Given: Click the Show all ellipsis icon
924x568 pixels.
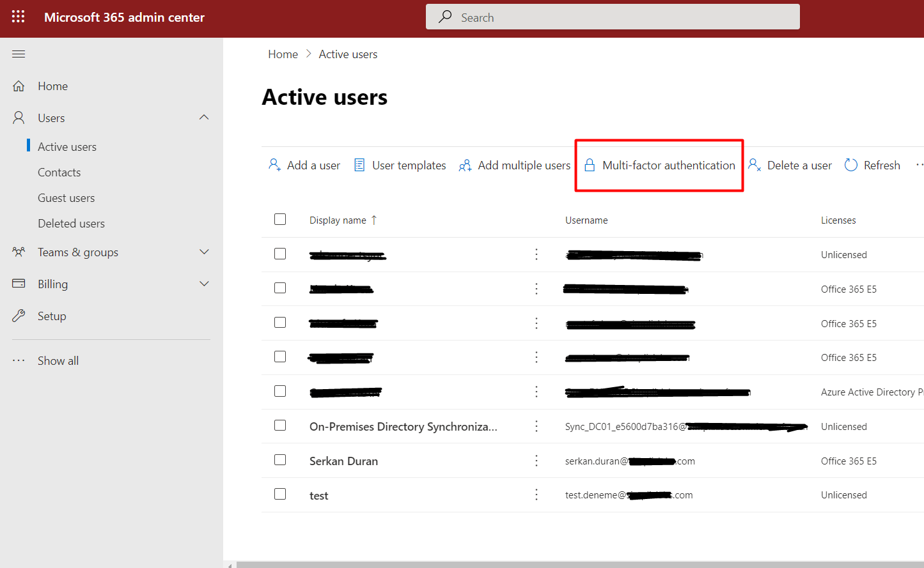Looking at the screenshot, I should click(19, 360).
